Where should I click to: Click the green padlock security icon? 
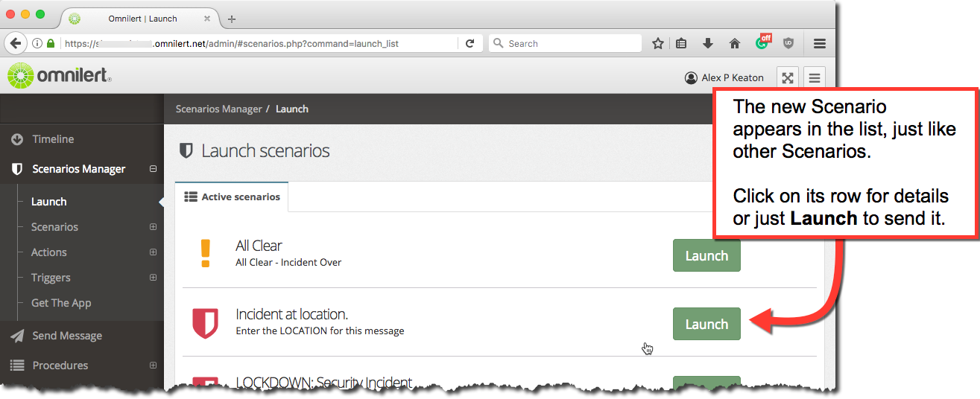51,43
